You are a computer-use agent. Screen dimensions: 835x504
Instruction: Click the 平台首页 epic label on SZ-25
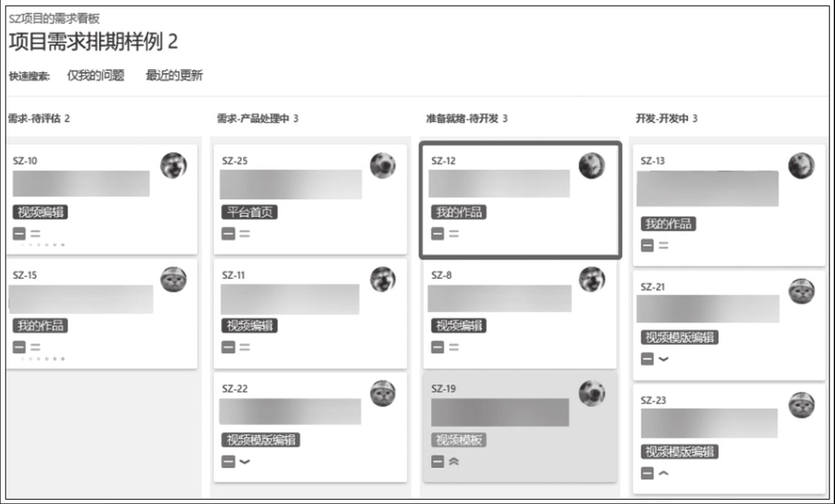249,212
